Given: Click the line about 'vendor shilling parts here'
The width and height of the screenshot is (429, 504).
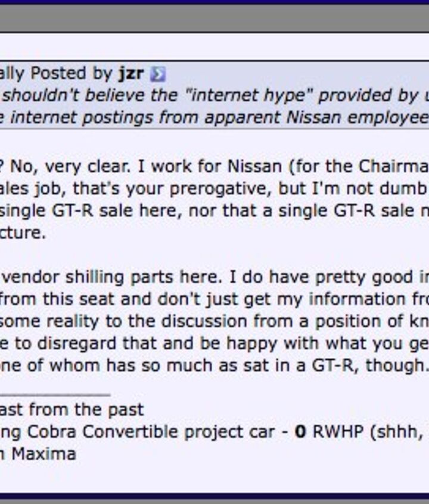Looking at the screenshot, I should click(214, 277).
